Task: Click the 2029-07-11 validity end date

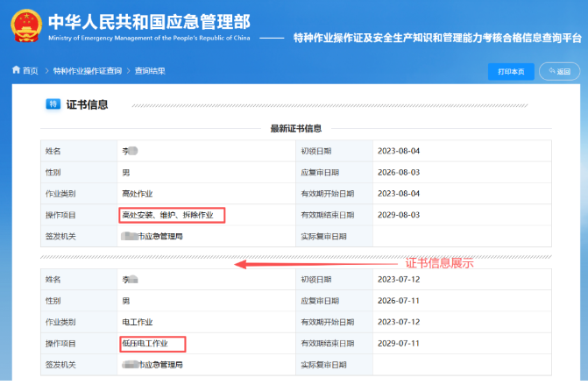Action: (399, 343)
